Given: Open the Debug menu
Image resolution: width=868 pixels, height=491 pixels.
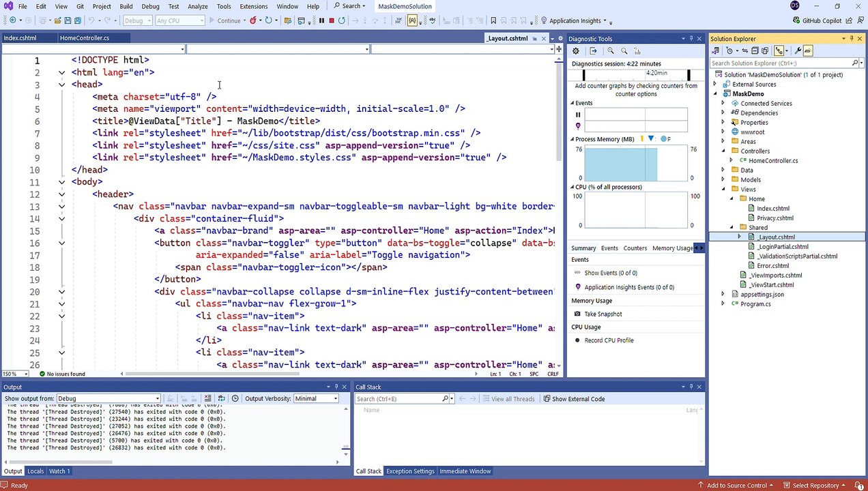Looking at the screenshot, I should point(150,6).
